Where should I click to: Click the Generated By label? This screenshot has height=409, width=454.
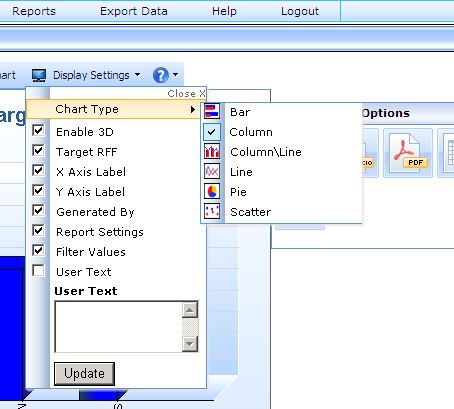(95, 212)
